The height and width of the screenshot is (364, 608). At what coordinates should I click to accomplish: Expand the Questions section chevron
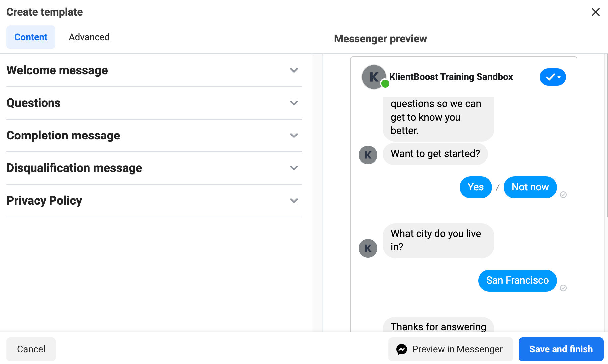pyautogui.click(x=294, y=103)
